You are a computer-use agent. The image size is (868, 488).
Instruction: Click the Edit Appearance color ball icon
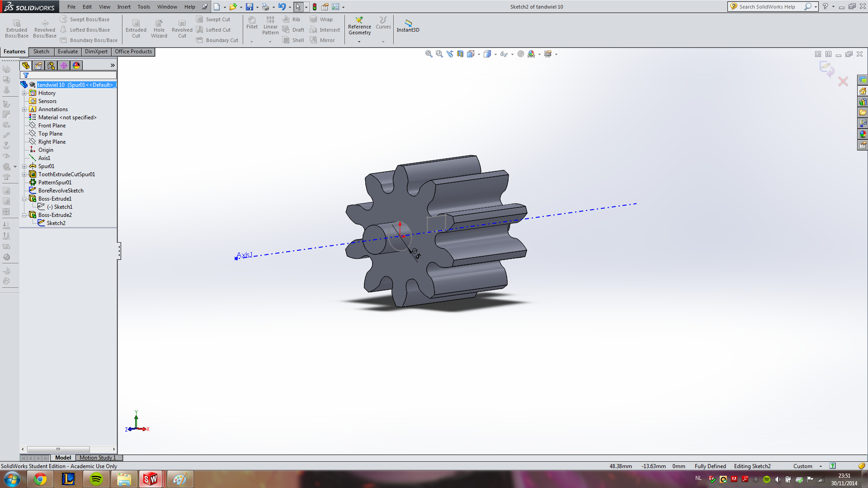coord(521,54)
